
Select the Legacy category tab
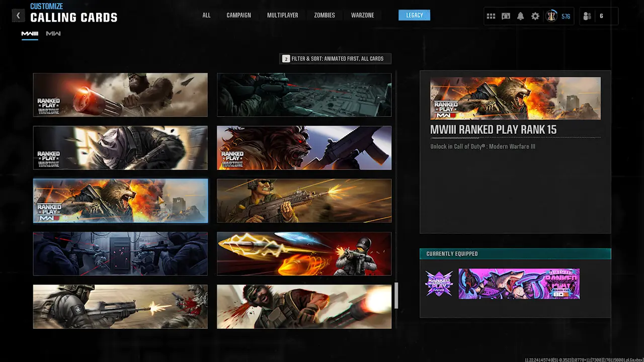(414, 15)
